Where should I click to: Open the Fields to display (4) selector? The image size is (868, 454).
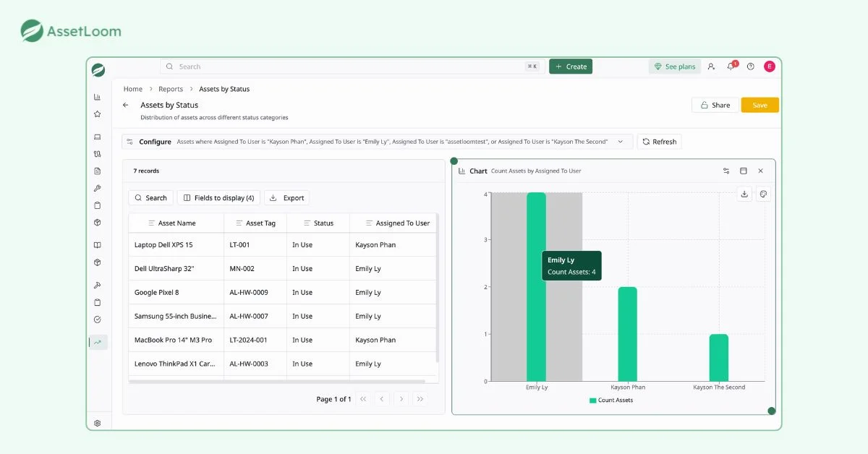(218, 198)
